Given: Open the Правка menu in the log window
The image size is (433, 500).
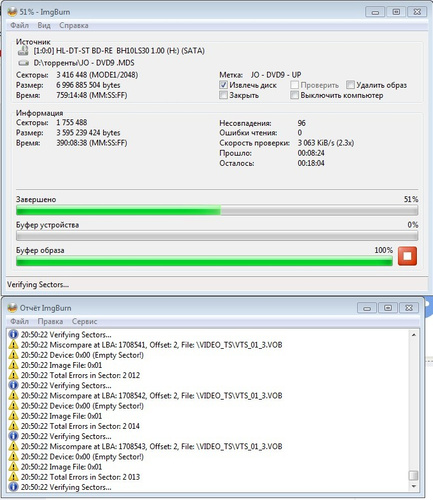Looking at the screenshot, I should tap(50, 321).
